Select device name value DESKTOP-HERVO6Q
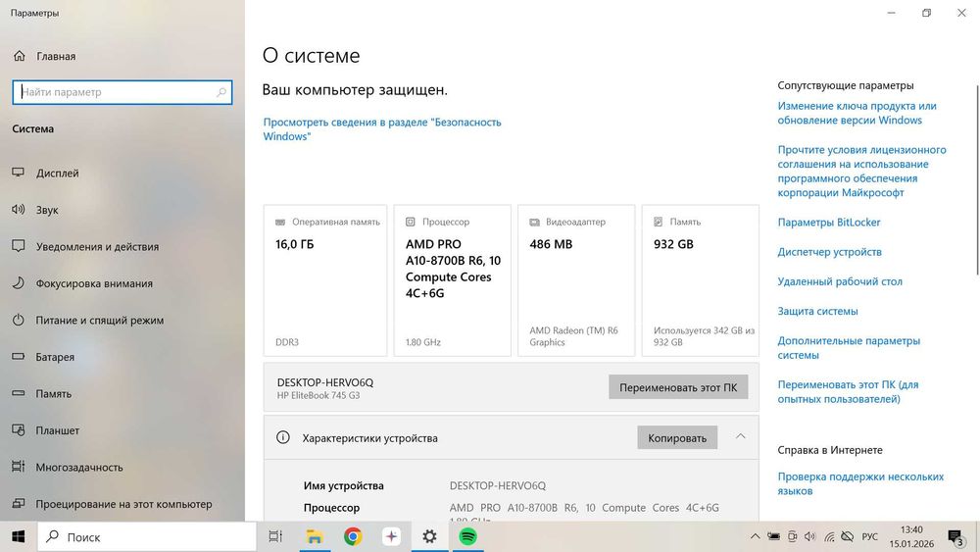This screenshot has width=980, height=552. (x=498, y=485)
